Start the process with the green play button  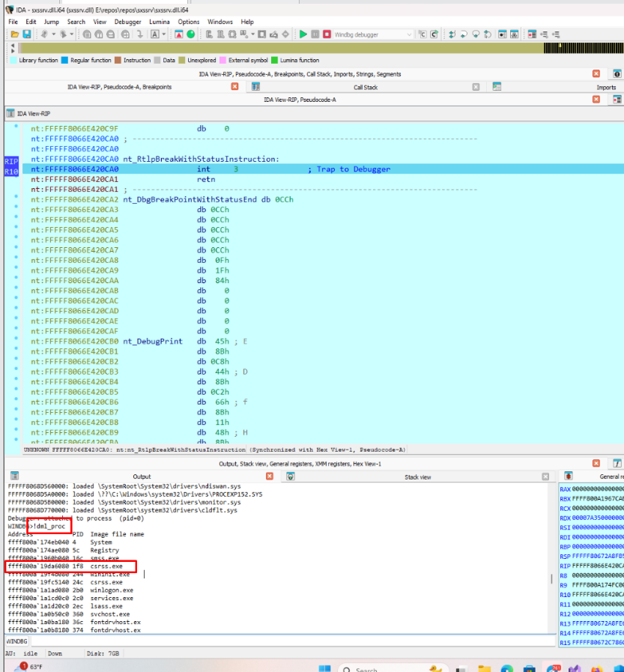point(303,34)
